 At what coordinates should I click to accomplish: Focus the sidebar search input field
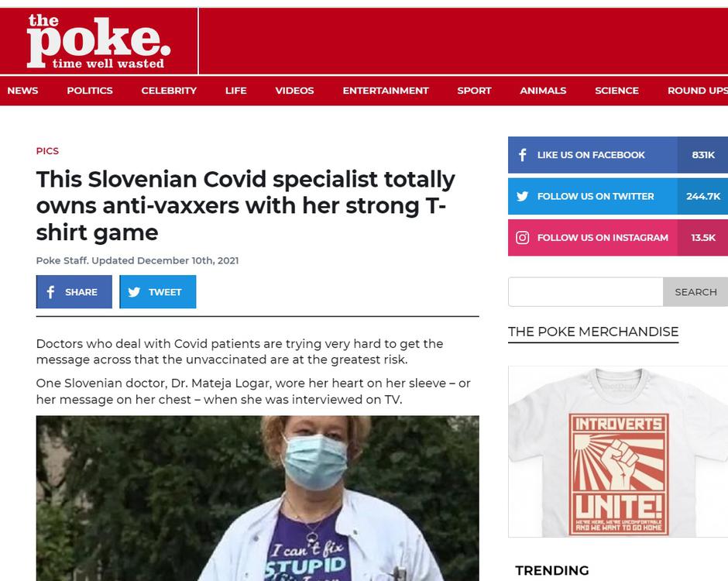tap(585, 291)
